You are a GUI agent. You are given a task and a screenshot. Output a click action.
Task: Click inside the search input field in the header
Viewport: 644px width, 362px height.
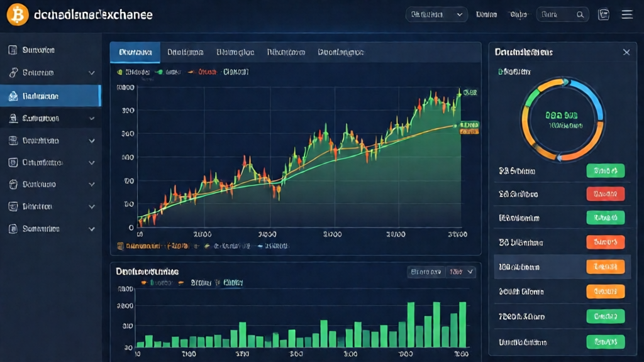click(557, 14)
